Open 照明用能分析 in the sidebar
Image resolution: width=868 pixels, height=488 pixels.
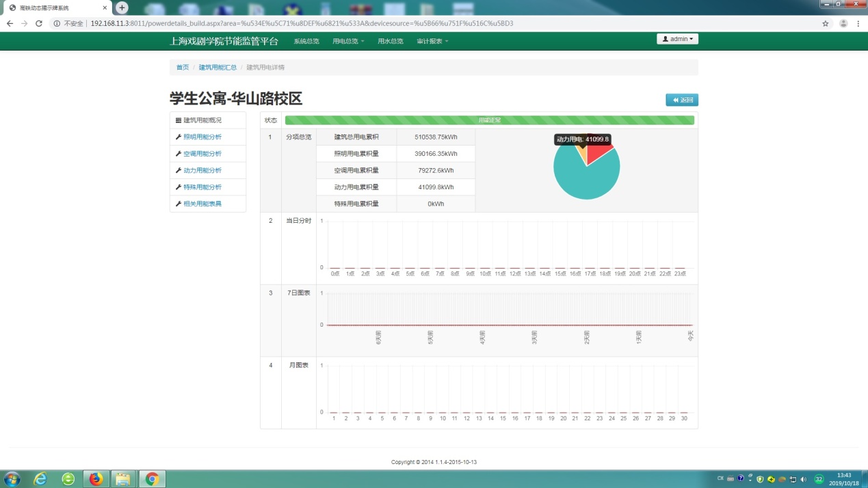[x=202, y=137]
